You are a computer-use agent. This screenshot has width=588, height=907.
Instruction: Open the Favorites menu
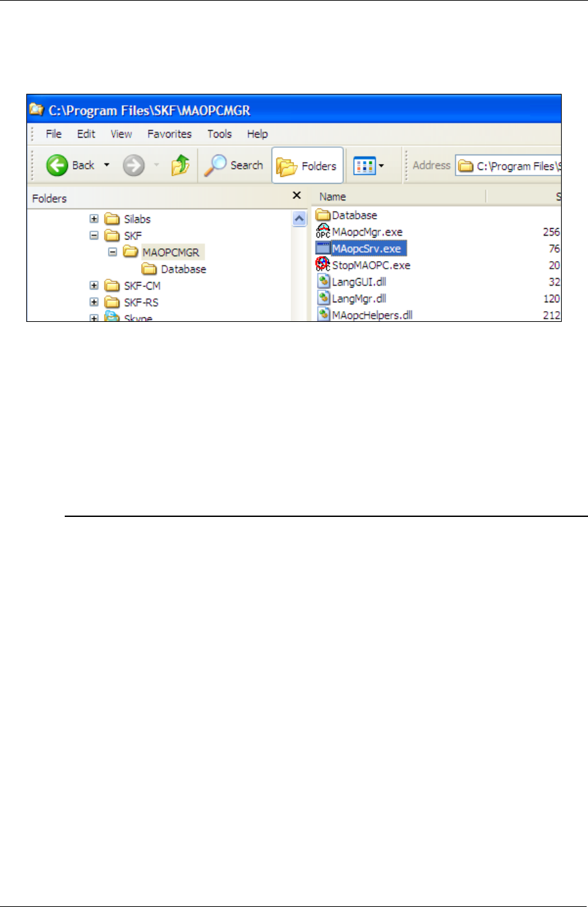point(170,134)
